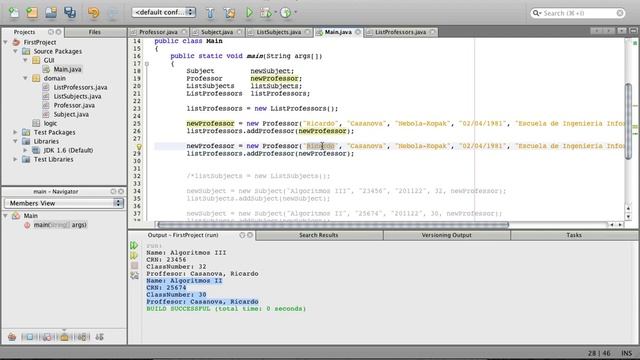Click the lightbulb hint on line 28
This screenshot has width=640, height=360.
pyautogui.click(x=139, y=146)
